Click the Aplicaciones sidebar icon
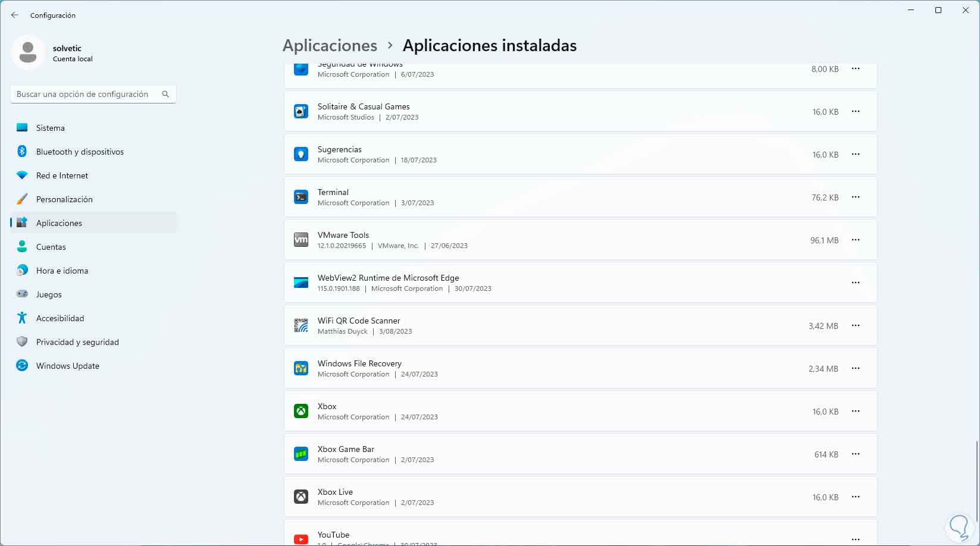Image resolution: width=980 pixels, height=546 pixels. pos(22,223)
